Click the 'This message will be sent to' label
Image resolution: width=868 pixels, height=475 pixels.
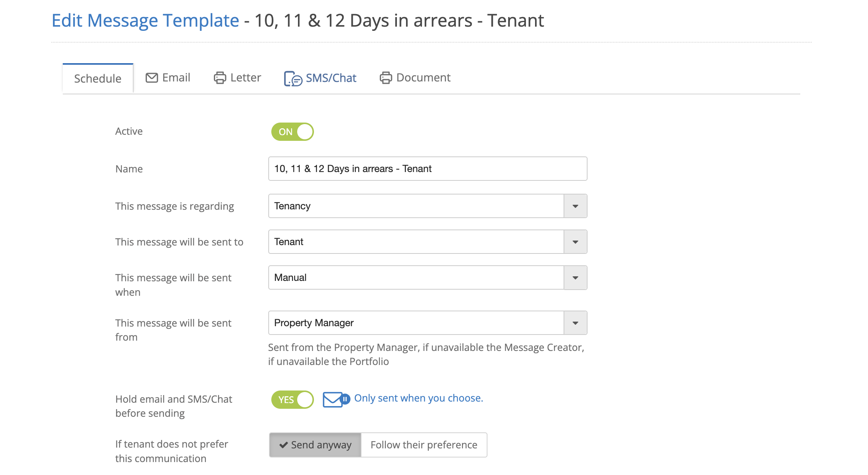pyautogui.click(x=179, y=242)
